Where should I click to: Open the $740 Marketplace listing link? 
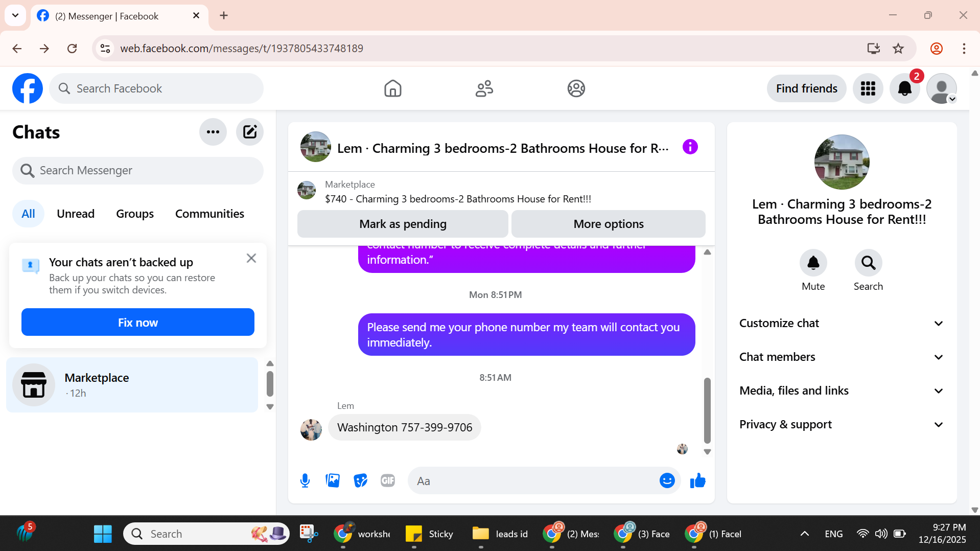(x=458, y=199)
